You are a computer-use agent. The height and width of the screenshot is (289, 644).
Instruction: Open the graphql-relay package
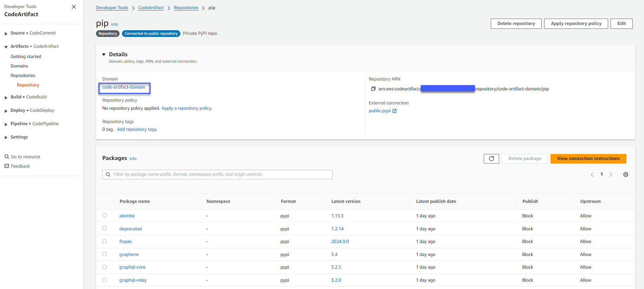133,280
